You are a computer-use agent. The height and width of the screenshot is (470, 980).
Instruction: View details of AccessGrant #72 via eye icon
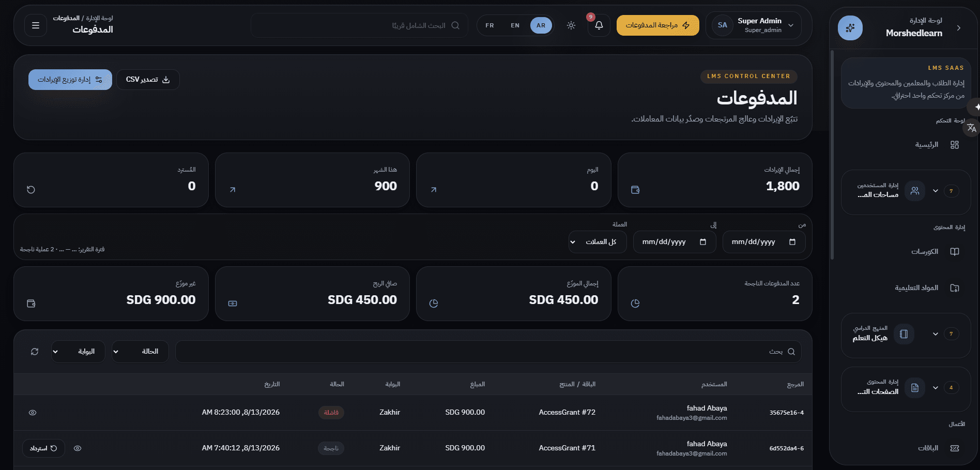tap(33, 413)
